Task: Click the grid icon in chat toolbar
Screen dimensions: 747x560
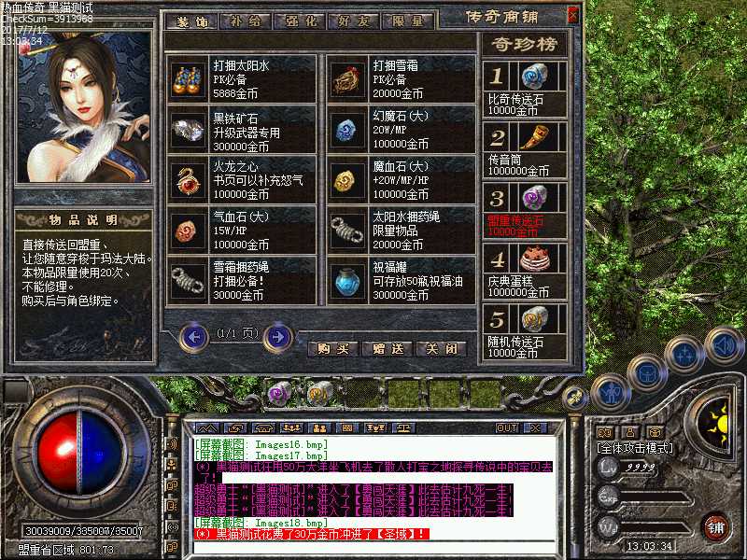Action: coord(347,428)
